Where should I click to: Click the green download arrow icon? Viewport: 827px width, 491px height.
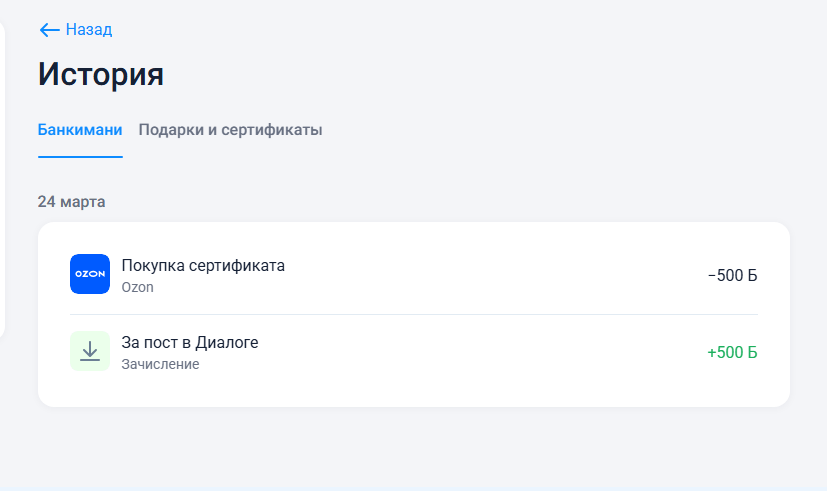(90, 351)
